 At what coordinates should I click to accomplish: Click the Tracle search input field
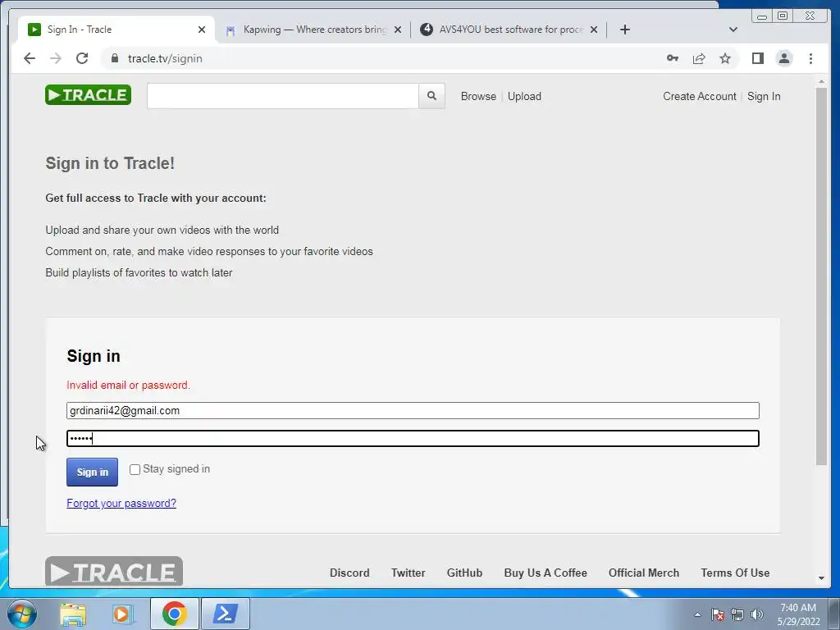(283, 96)
